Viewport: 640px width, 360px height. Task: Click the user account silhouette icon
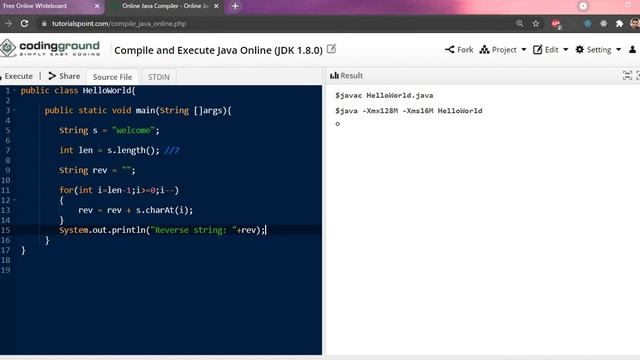point(632,50)
